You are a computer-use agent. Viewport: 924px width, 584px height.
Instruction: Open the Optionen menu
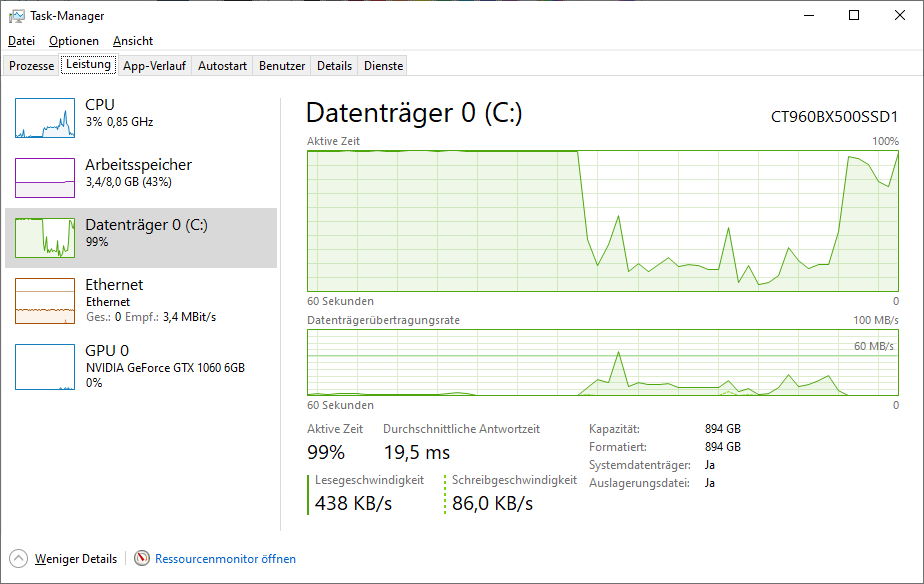(x=74, y=41)
